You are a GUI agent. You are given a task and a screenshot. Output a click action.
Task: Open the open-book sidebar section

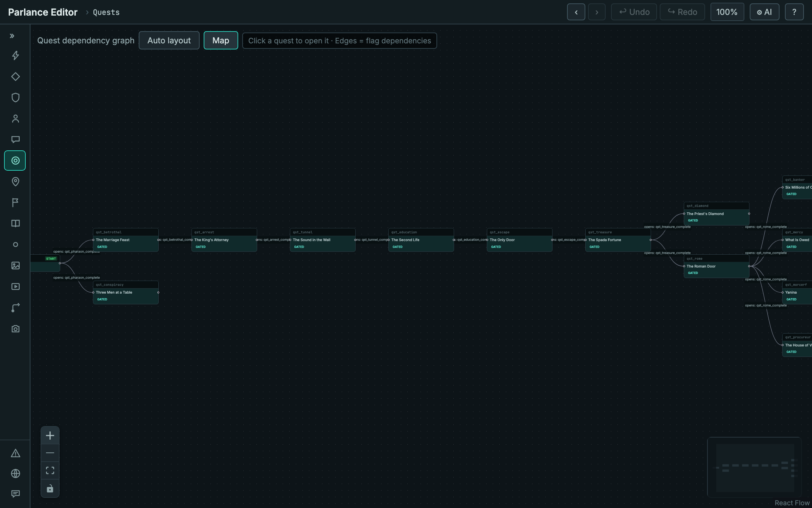click(15, 224)
